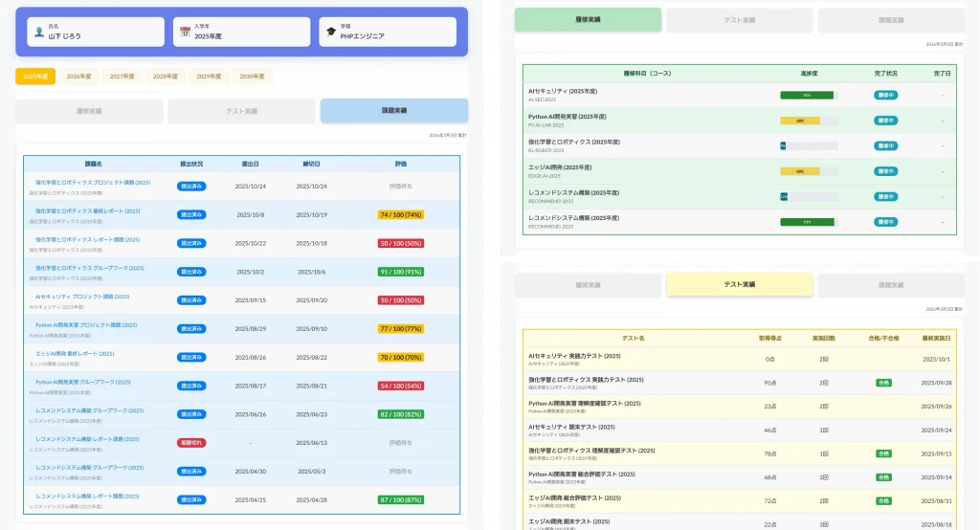
Task: Click the person icon beside 山下 じろう
Action: pos(39,32)
